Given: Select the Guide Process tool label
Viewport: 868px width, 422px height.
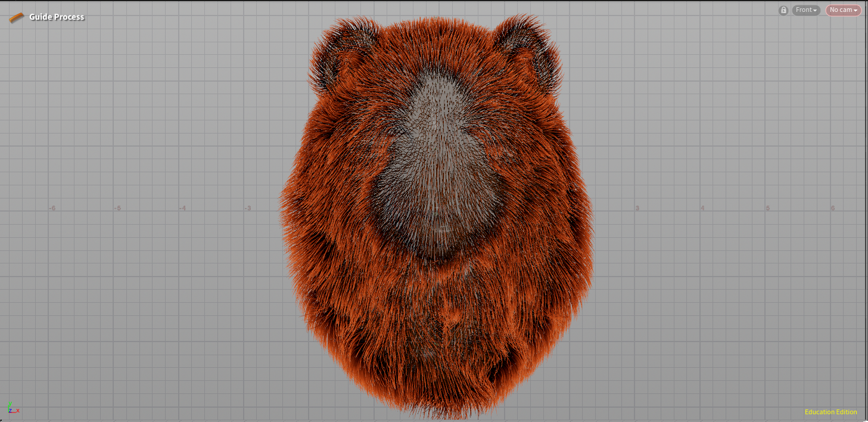Looking at the screenshot, I should point(57,17).
